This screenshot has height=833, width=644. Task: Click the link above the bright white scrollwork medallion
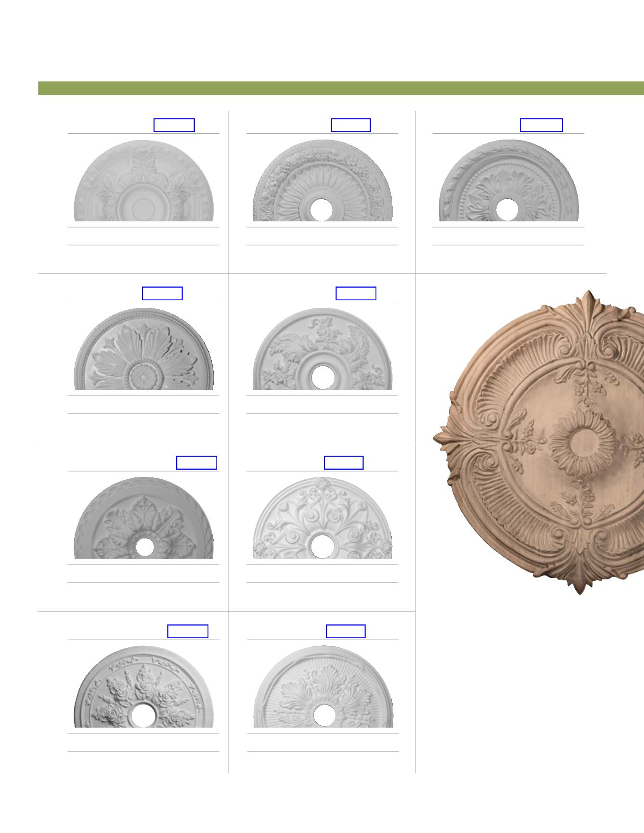[x=344, y=462]
